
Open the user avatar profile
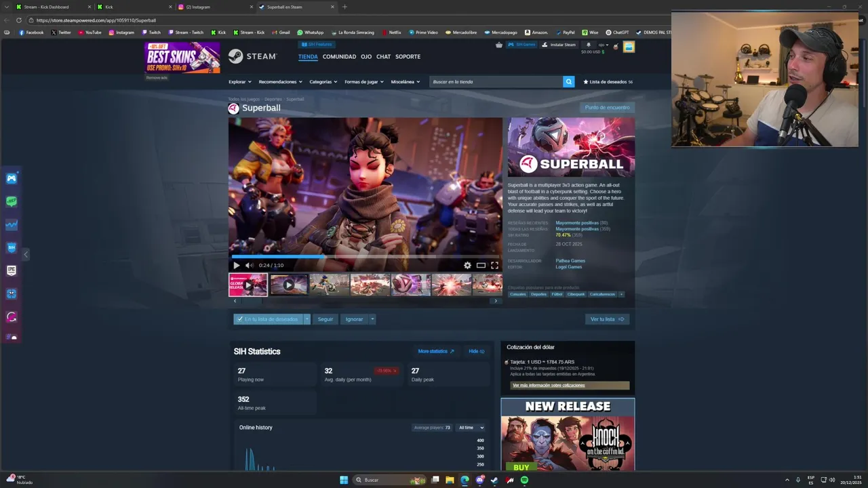coord(629,47)
